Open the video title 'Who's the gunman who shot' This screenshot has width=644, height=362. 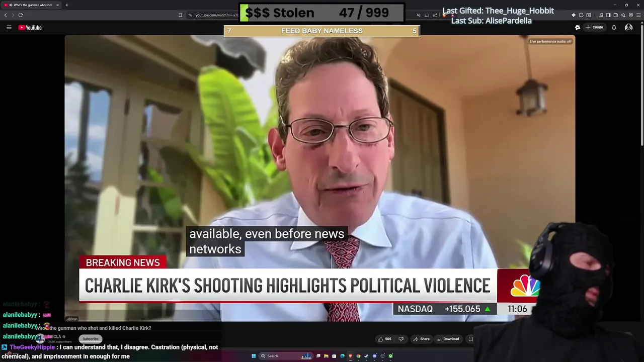[93, 328]
